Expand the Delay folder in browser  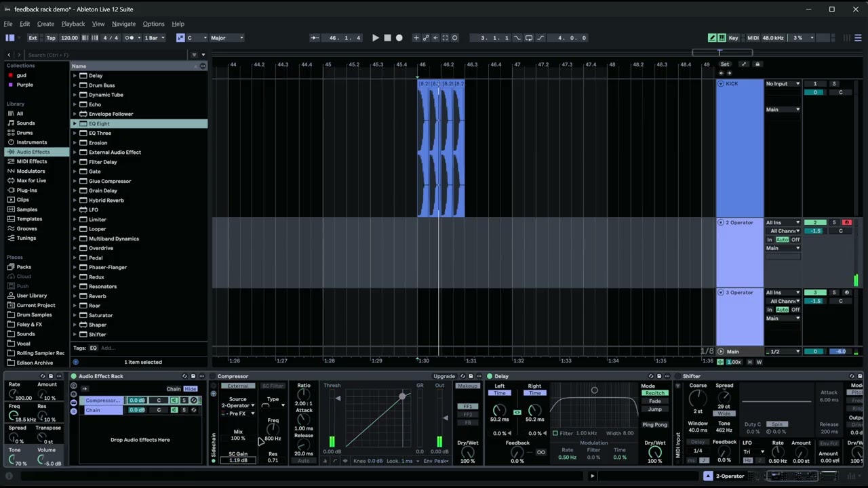(75, 76)
